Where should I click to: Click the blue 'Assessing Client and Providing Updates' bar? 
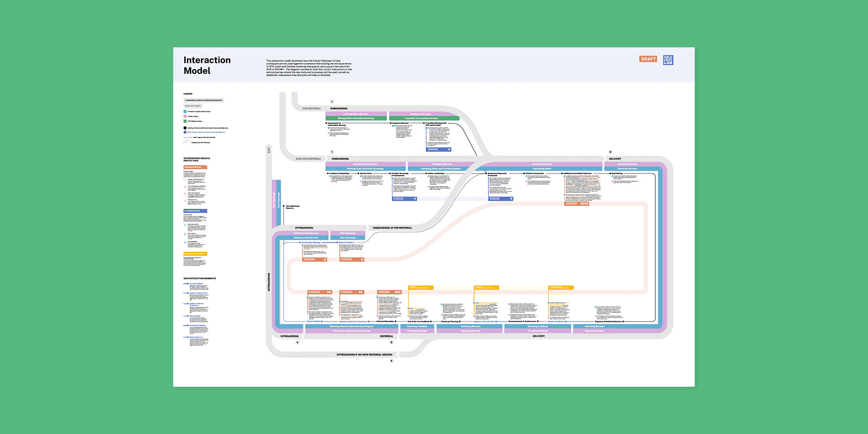point(440,169)
